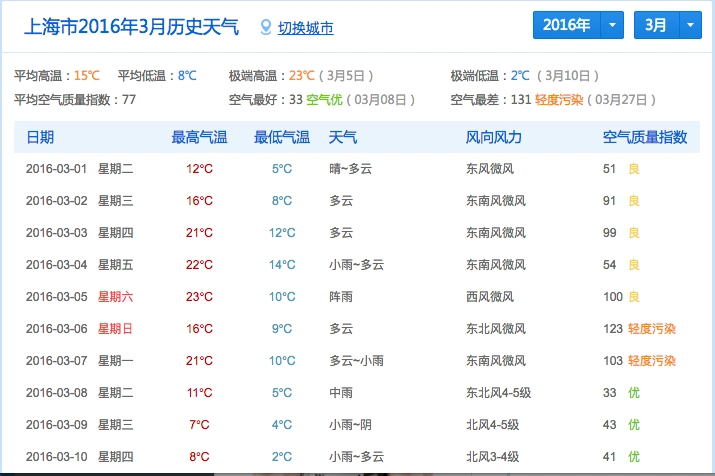The width and height of the screenshot is (715, 476).
Task: Click the location pin icon beside 切换城市
Action: tap(265, 27)
